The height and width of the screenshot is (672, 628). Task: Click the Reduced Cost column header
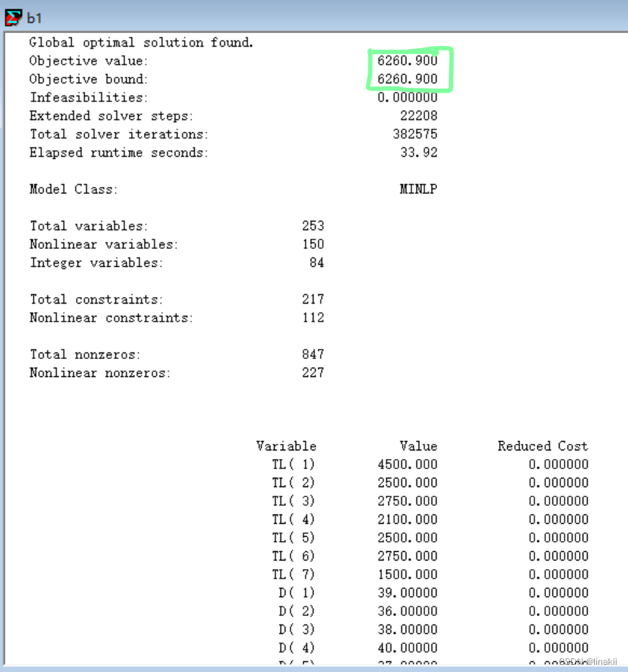(x=542, y=446)
